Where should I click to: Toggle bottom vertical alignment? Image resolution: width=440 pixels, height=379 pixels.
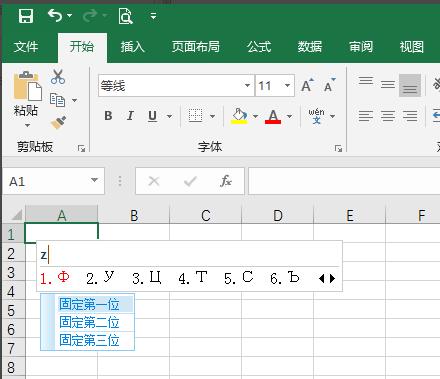pyautogui.click(x=410, y=85)
